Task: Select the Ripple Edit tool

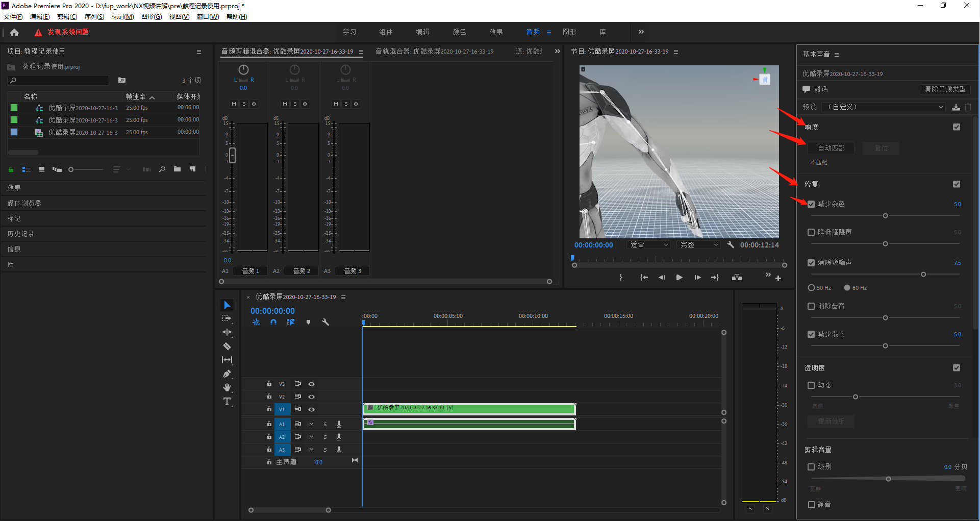Action: tap(227, 332)
